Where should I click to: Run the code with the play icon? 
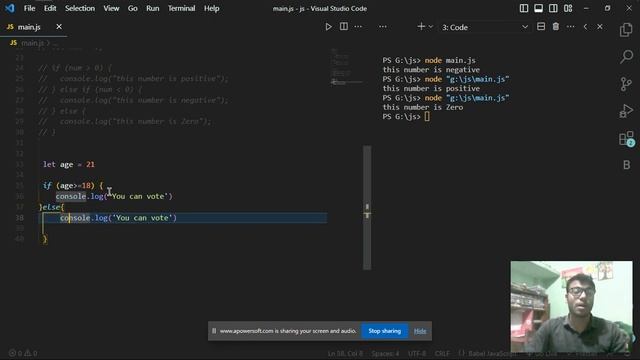(328, 27)
